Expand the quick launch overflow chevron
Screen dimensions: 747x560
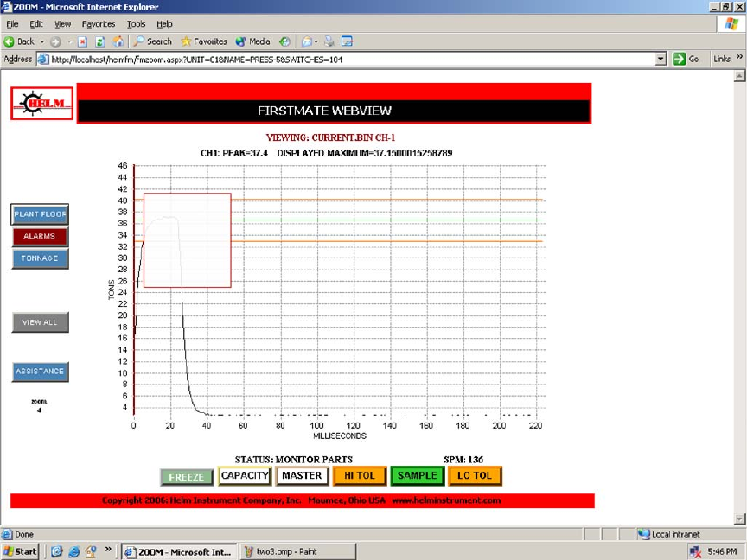click(x=108, y=550)
